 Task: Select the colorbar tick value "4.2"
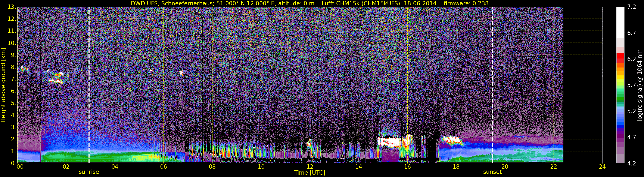point(632,163)
